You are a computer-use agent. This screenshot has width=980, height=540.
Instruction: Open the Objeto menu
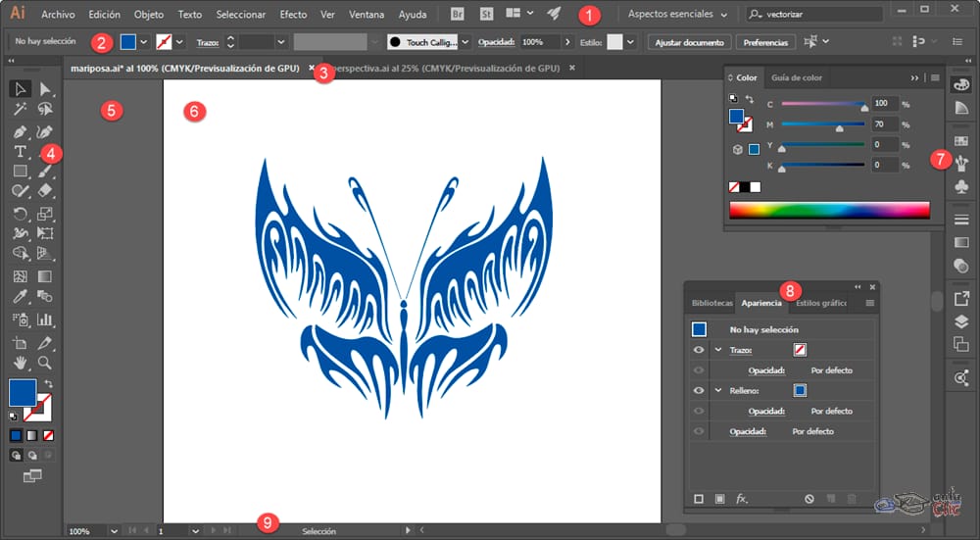pos(149,14)
